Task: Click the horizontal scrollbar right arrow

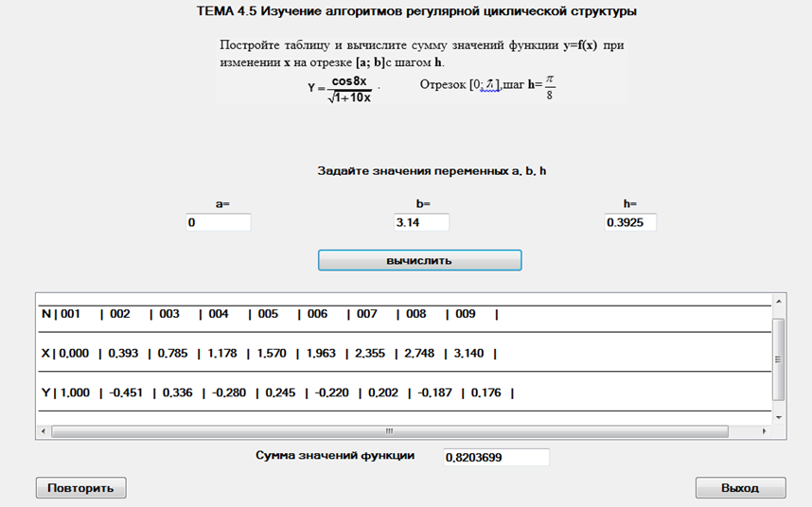Action: click(765, 431)
